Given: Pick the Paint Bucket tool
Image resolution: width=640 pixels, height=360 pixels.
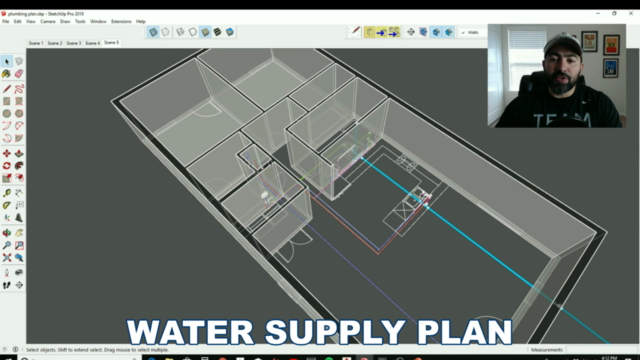Looking at the screenshot, I should [7, 74].
